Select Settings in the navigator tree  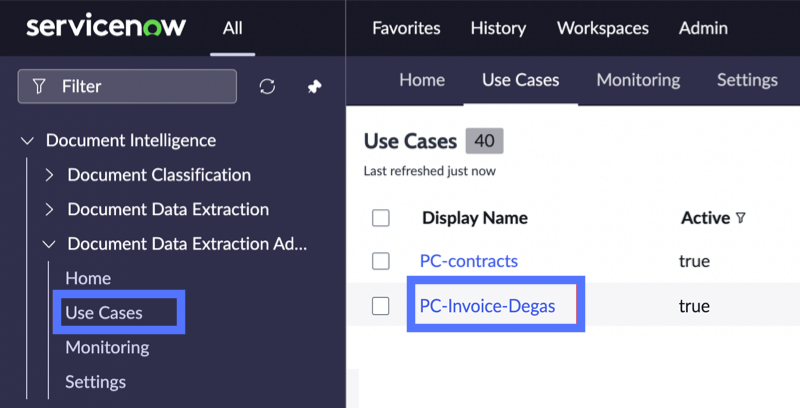(x=95, y=382)
